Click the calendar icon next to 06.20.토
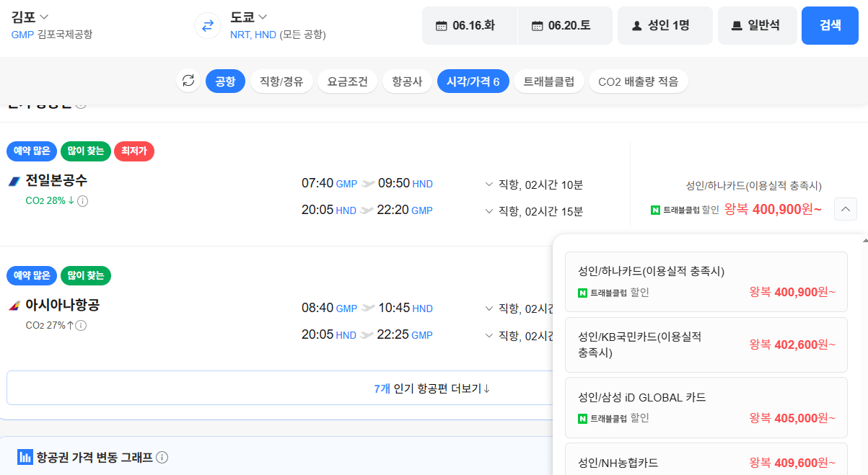The height and width of the screenshot is (475, 868). click(538, 25)
